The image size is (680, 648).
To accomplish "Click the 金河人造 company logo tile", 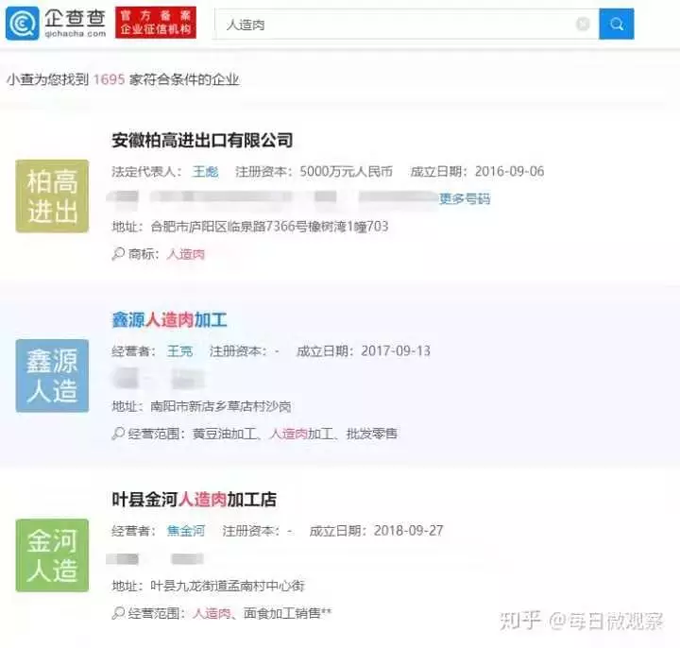I will point(52,555).
